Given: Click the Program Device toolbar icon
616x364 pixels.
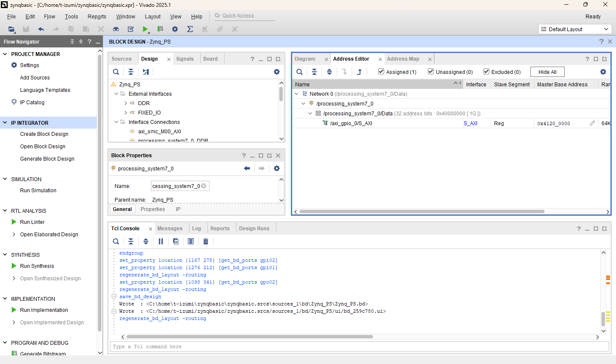Looking at the screenshot, I should click(160, 29).
